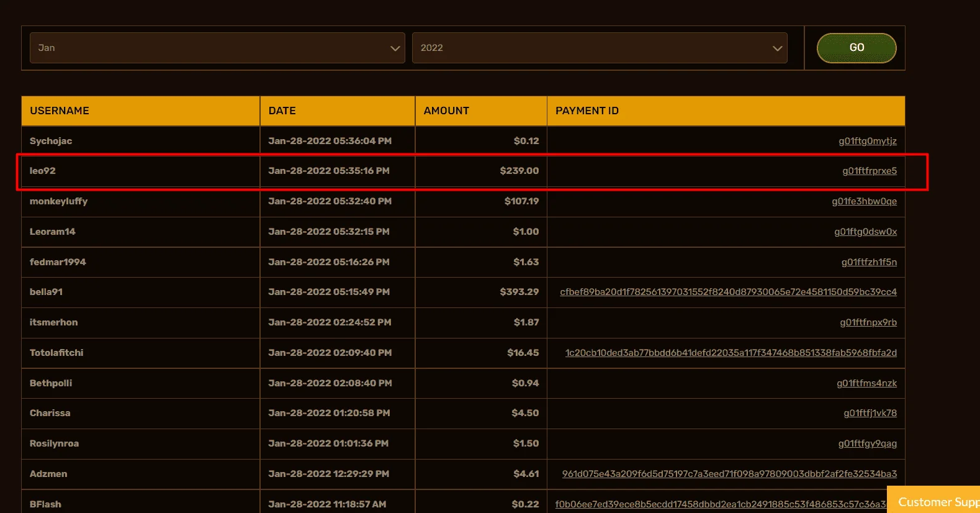This screenshot has width=980, height=513.
Task: Click date Jan-28-2022 02:09:40 PM
Action: (x=330, y=353)
